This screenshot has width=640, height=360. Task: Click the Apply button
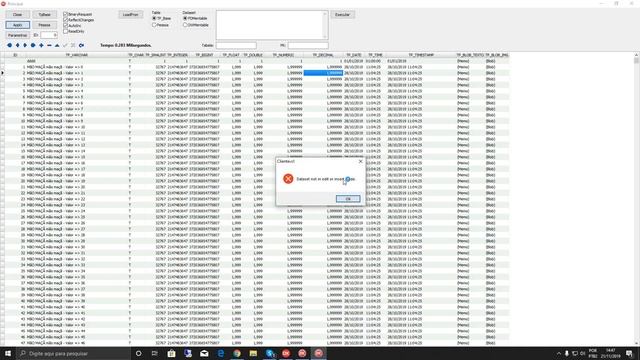point(18,25)
